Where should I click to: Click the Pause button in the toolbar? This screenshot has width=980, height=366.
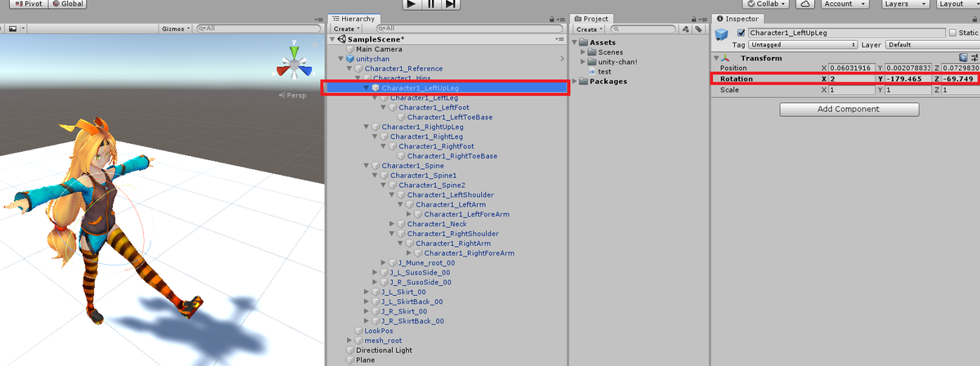(x=431, y=4)
